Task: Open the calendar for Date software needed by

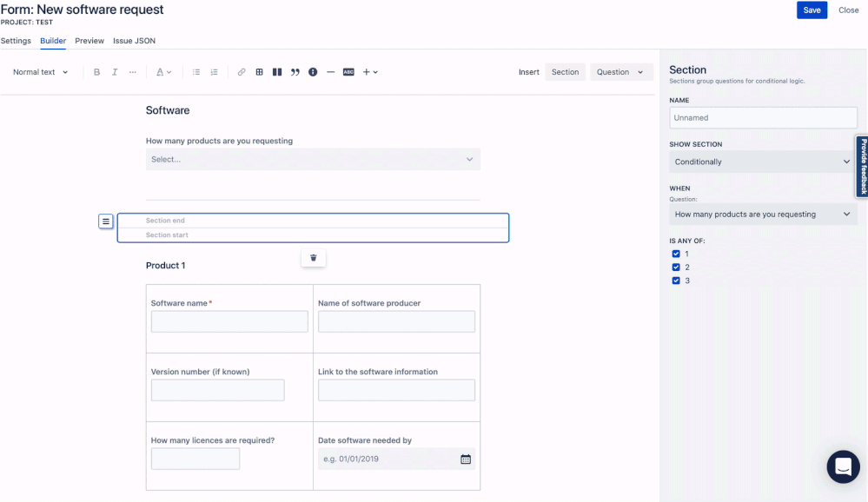Action: pyautogui.click(x=465, y=459)
